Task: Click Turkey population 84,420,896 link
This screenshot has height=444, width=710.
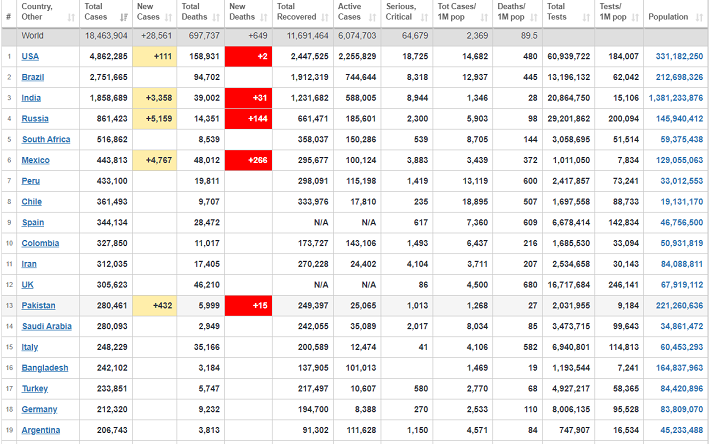Action: (681, 389)
